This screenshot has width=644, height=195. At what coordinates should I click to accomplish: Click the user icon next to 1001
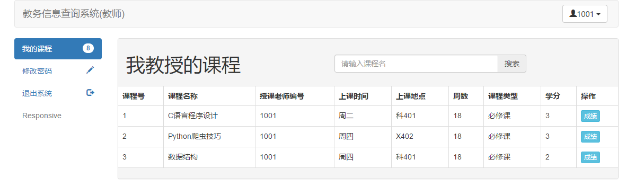[573, 14]
